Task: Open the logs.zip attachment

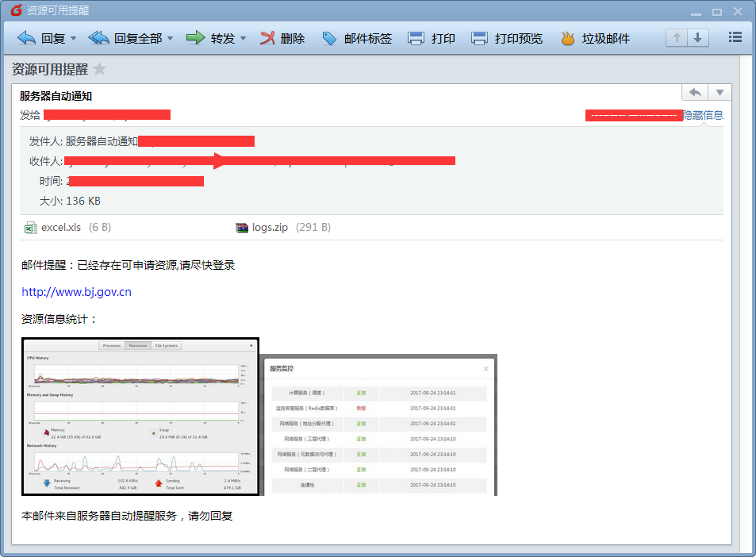Action: [x=283, y=227]
